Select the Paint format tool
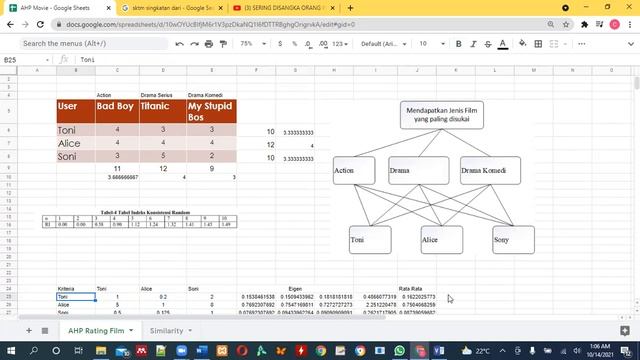The width and height of the screenshot is (640, 360). pos(223,44)
